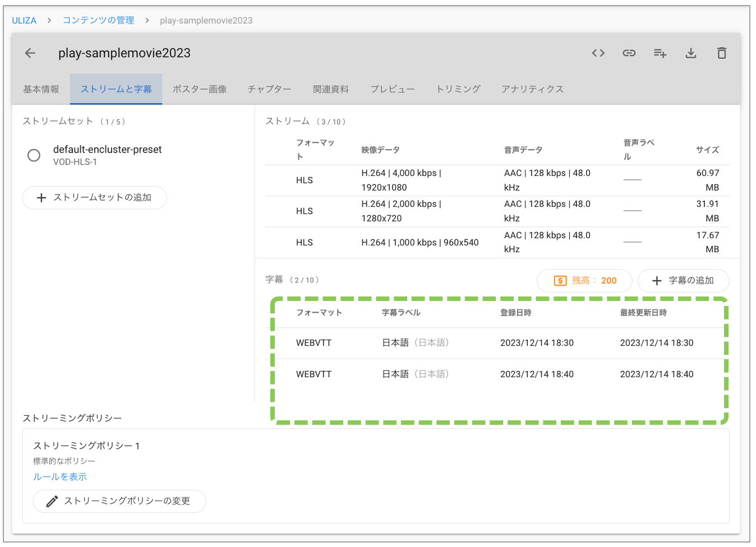The width and height of the screenshot is (756, 547).
Task: Select HLS 1,000 kbps 960x540 stream row
Action: 497,242
